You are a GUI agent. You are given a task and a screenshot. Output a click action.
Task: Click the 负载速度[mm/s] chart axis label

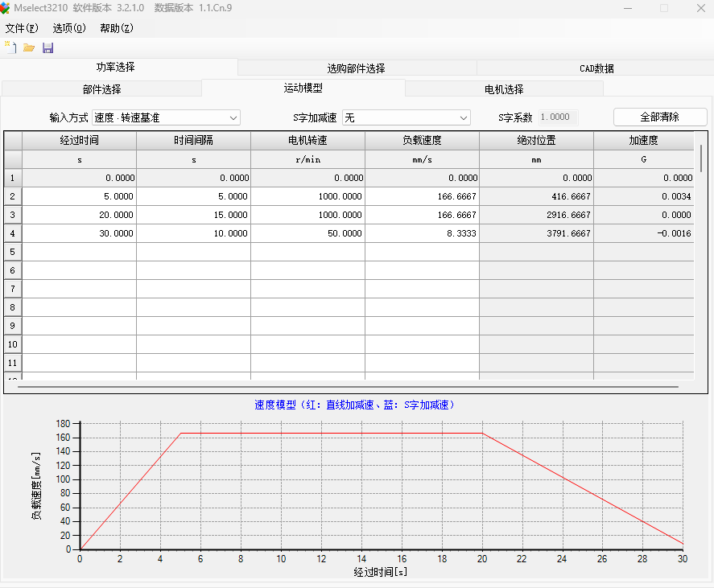coord(36,486)
